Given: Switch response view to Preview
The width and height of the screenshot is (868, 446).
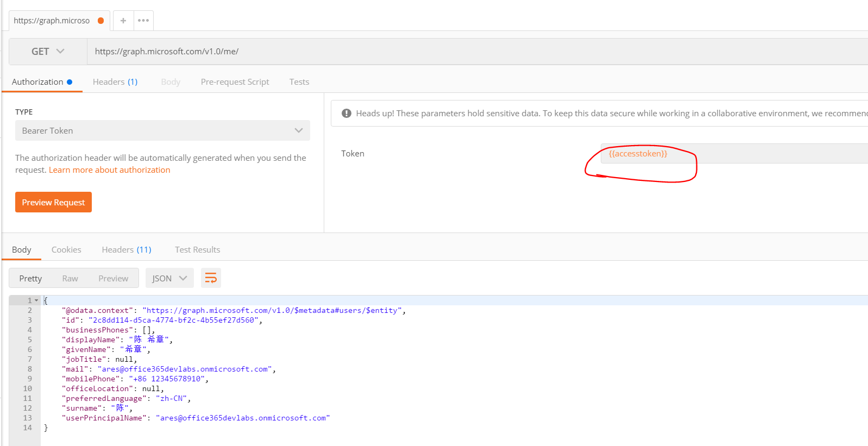Looking at the screenshot, I should [113, 278].
